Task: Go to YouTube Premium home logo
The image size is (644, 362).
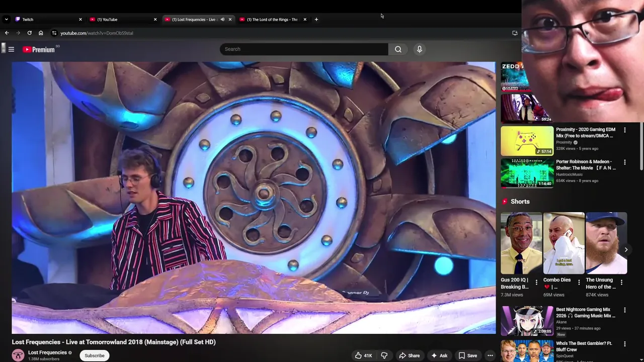Action: tap(39, 49)
